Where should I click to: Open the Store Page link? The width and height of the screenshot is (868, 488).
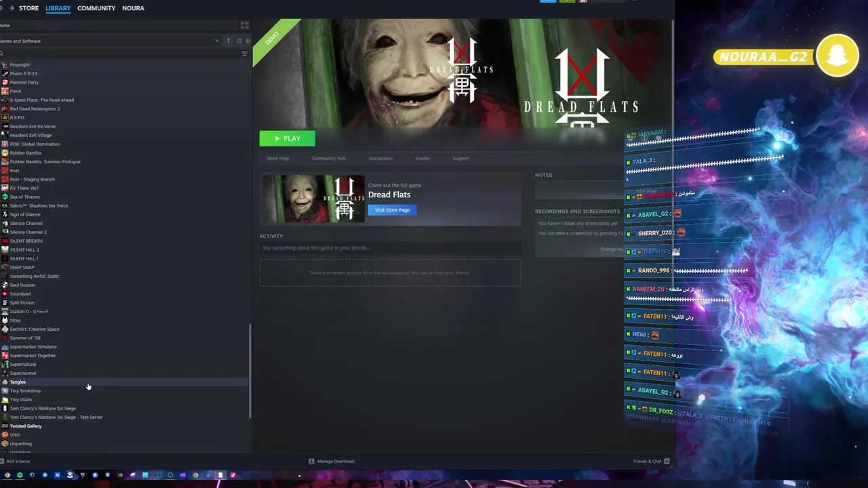[x=277, y=158]
